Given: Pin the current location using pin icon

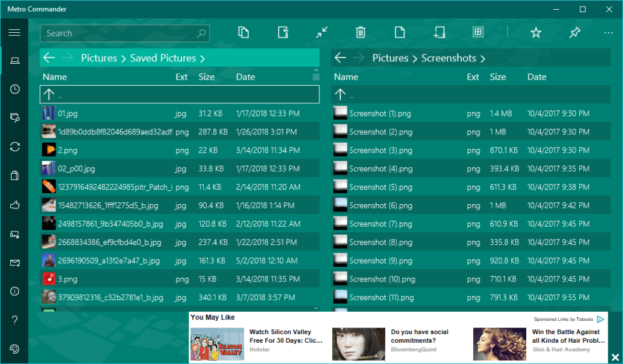Looking at the screenshot, I should pyautogui.click(x=574, y=32).
